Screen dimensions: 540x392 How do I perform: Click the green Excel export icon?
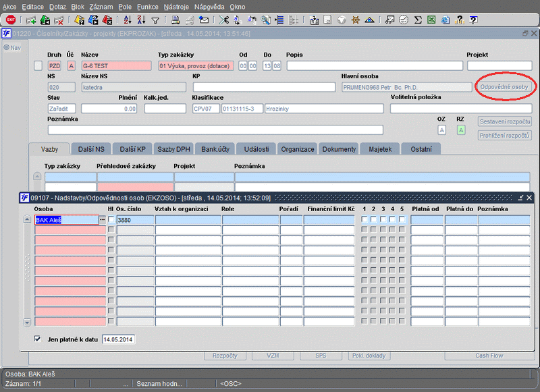431,20
